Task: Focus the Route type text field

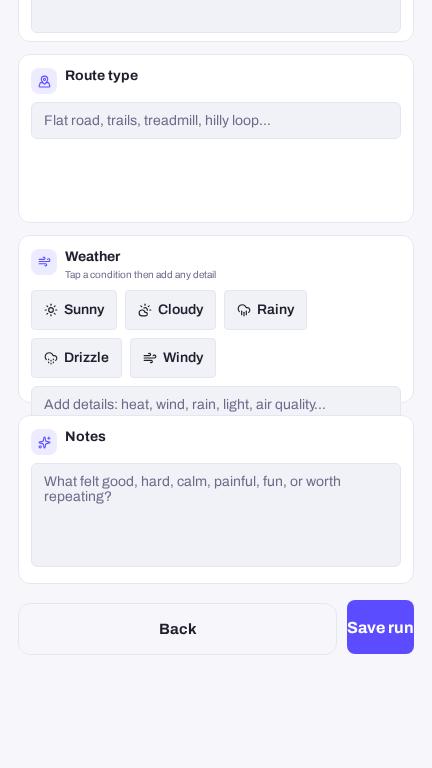Action: (x=216, y=120)
